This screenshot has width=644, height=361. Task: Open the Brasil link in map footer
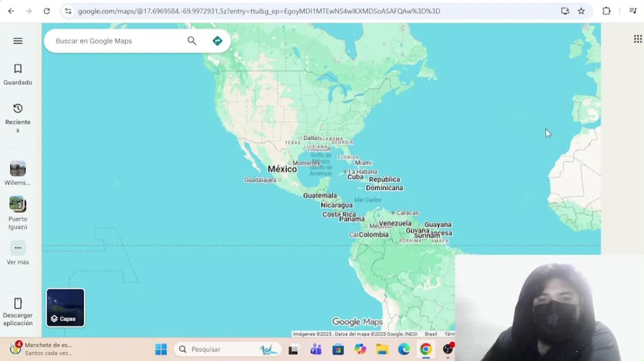tap(431, 334)
